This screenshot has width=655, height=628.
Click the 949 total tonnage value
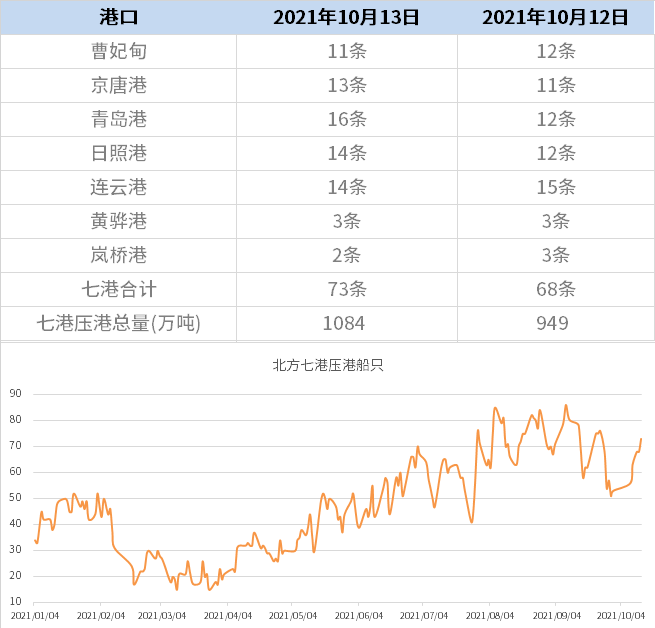553,323
